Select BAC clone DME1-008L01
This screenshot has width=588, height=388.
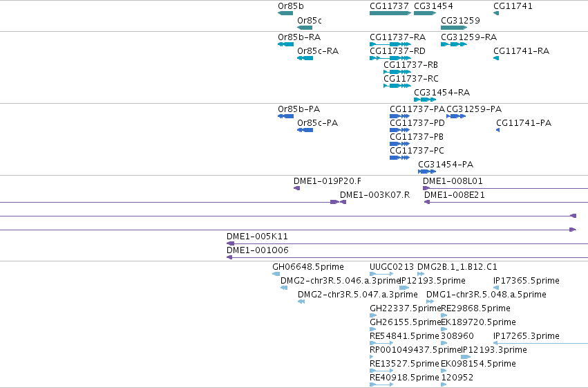[x=453, y=181]
